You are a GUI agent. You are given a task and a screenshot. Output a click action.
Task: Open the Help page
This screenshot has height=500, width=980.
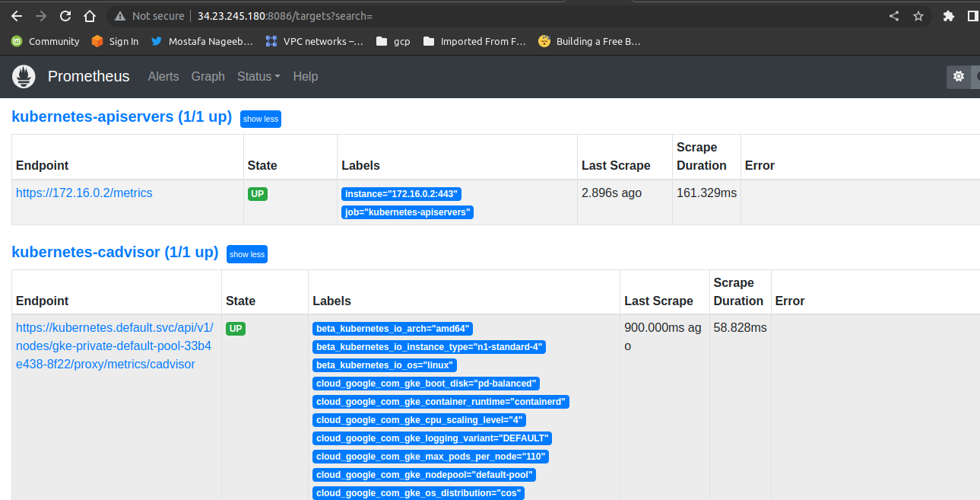point(306,77)
